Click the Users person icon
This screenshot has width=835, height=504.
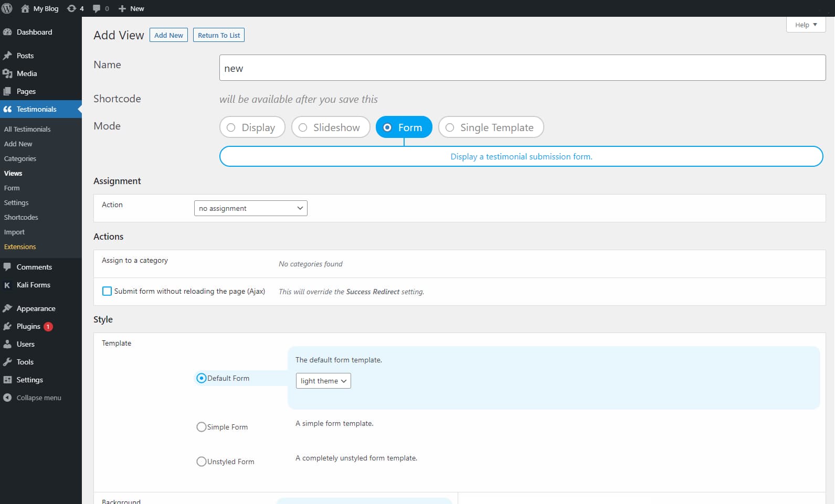[7, 344]
